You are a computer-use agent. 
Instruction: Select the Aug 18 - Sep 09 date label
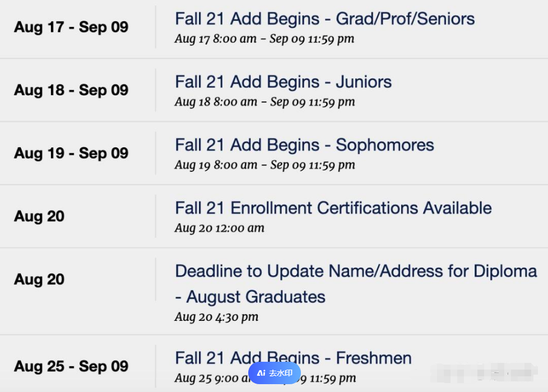[x=71, y=90]
